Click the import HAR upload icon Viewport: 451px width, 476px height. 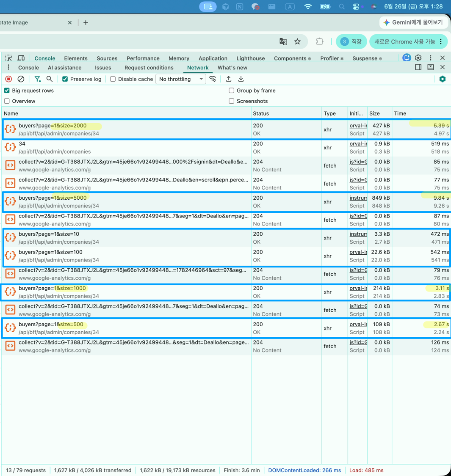click(229, 79)
